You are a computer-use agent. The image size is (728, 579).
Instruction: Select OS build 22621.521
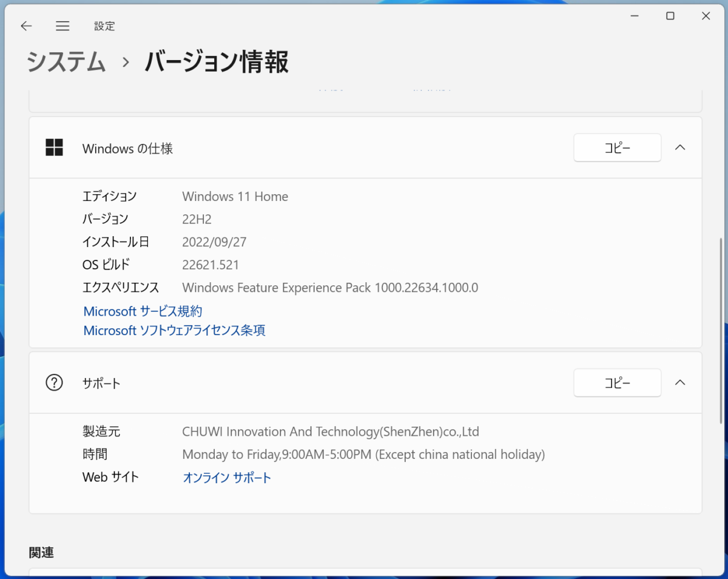pos(211,265)
